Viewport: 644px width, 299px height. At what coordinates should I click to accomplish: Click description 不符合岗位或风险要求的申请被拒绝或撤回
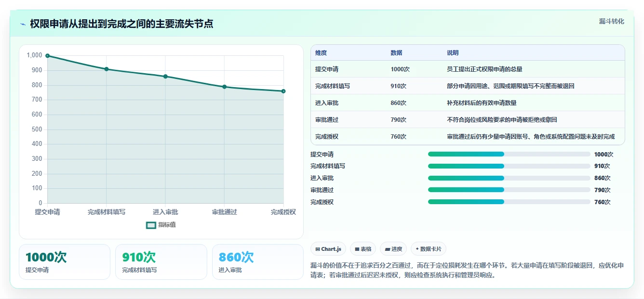(502, 120)
